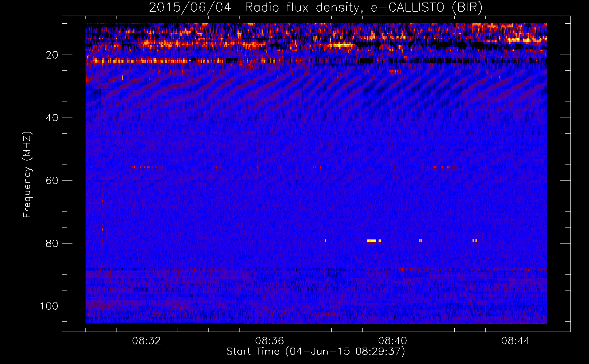Click the '08:32' time tick label
Image resolution: width=589 pixels, height=364 pixels.
(147, 341)
